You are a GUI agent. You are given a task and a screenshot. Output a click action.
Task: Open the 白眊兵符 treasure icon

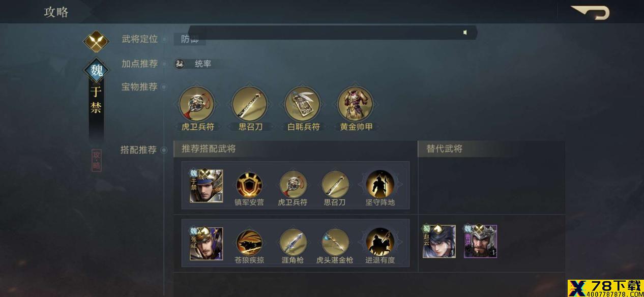click(x=303, y=104)
